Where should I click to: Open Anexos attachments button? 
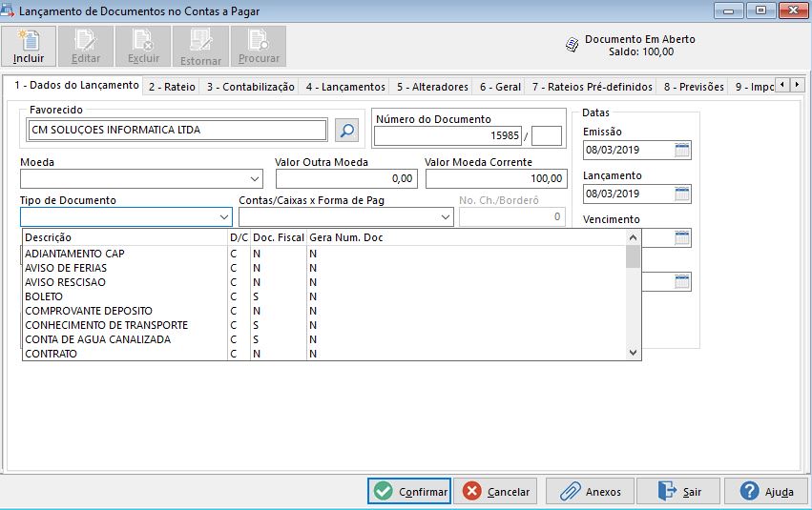point(591,491)
